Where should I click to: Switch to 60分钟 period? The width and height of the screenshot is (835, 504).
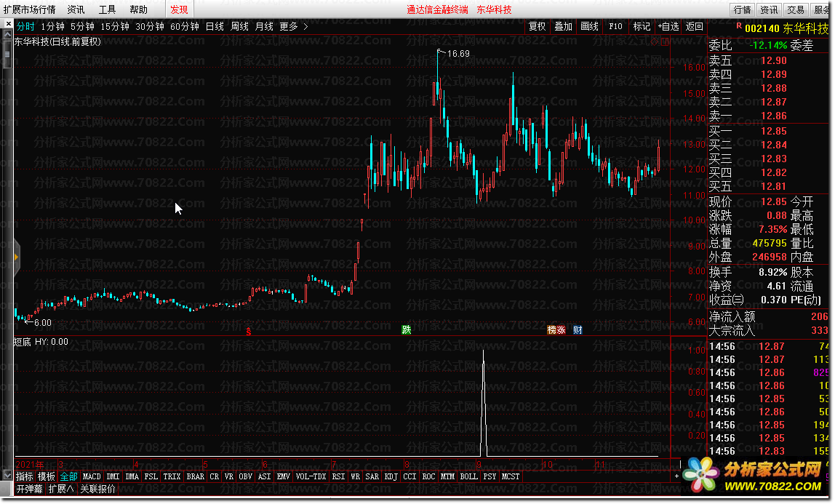(185, 26)
